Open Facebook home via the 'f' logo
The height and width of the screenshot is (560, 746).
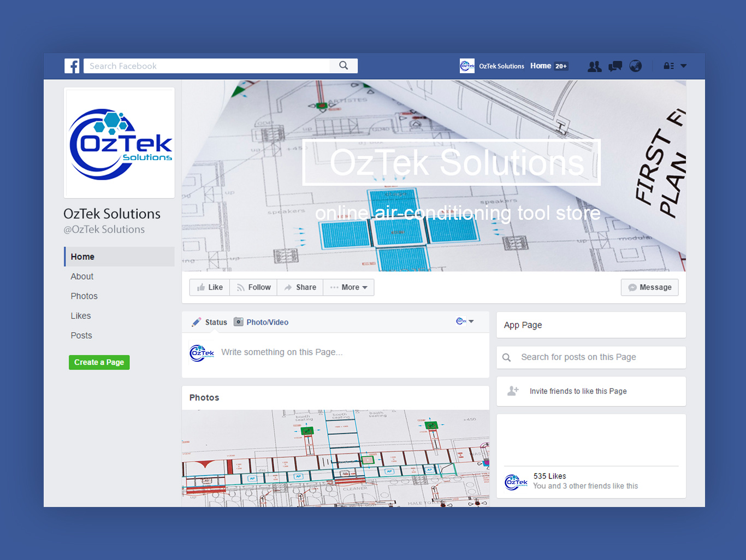click(72, 66)
